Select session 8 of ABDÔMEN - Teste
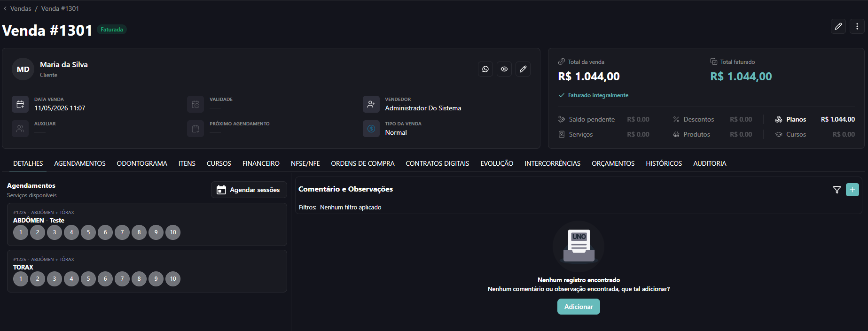 pyautogui.click(x=139, y=232)
